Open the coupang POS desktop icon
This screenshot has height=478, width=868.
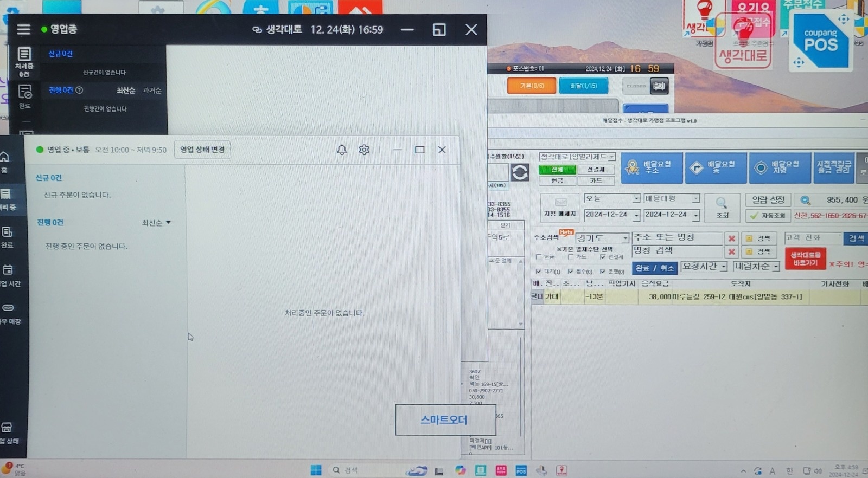pos(820,41)
